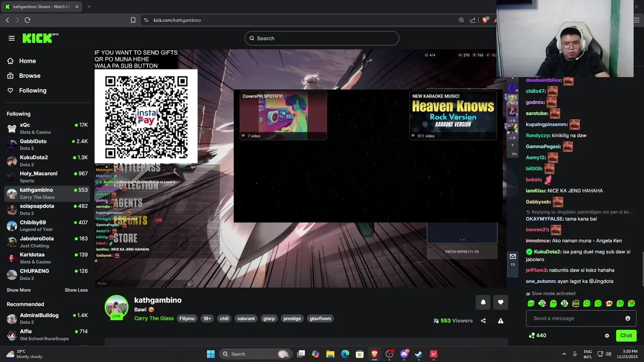
Task: Open Browse in the sidebar
Action: coord(24,75)
